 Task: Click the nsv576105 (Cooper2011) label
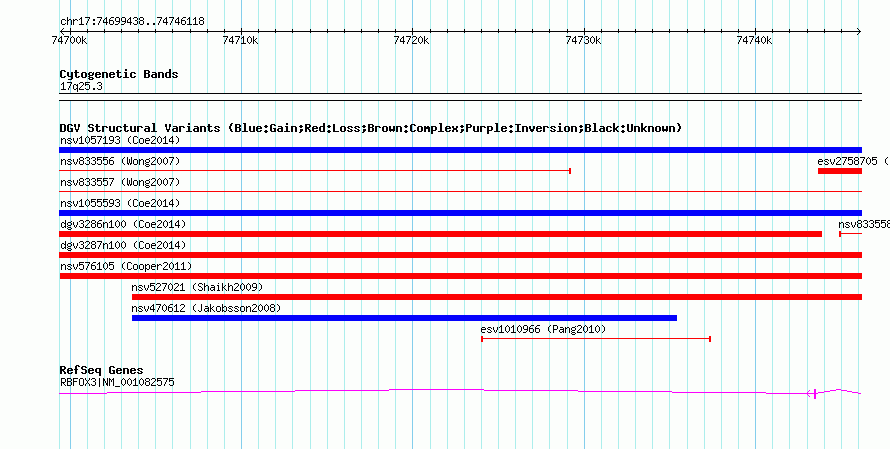pos(126,266)
